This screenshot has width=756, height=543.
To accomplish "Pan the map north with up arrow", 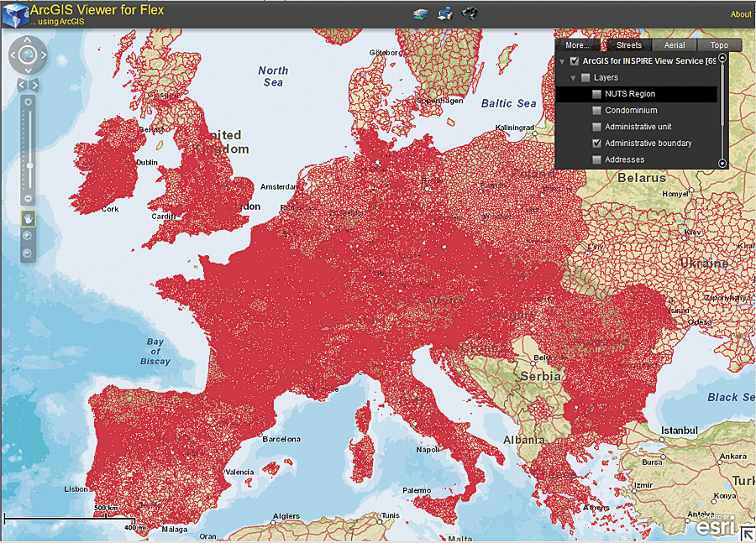I will pos(28,40).
